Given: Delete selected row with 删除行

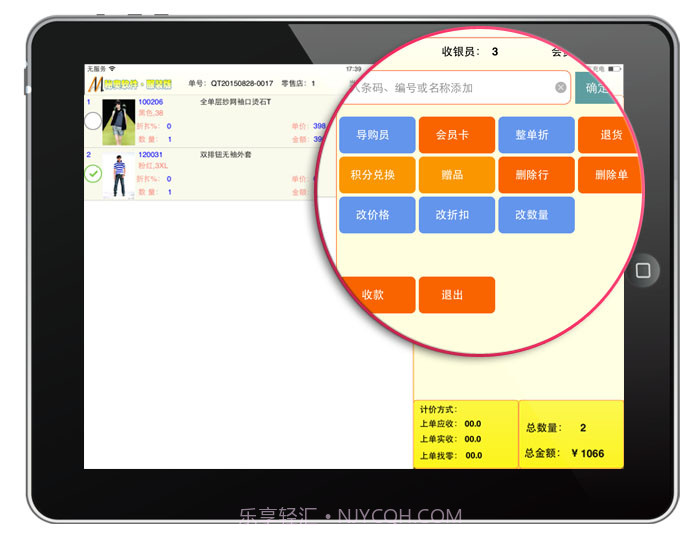Looking at the screenshot, I should pos(536,175).
